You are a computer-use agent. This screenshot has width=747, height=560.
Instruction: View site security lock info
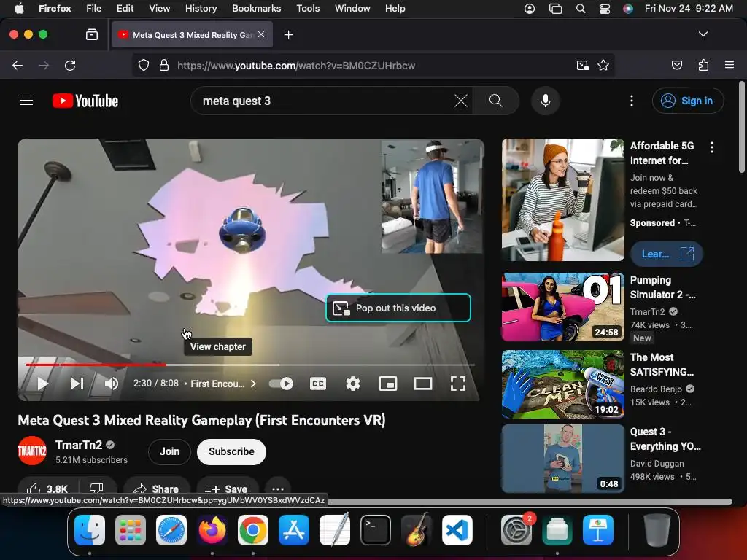[164, 65]
